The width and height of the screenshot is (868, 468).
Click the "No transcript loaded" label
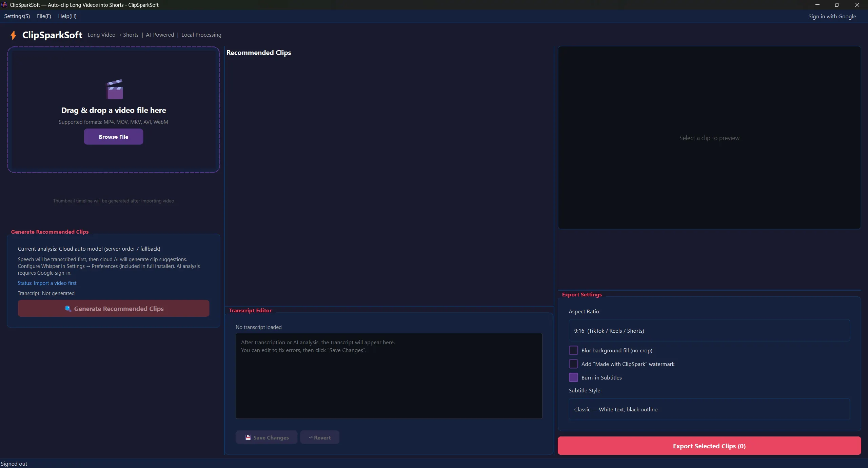pyautogui.click(x=259, y=327)
